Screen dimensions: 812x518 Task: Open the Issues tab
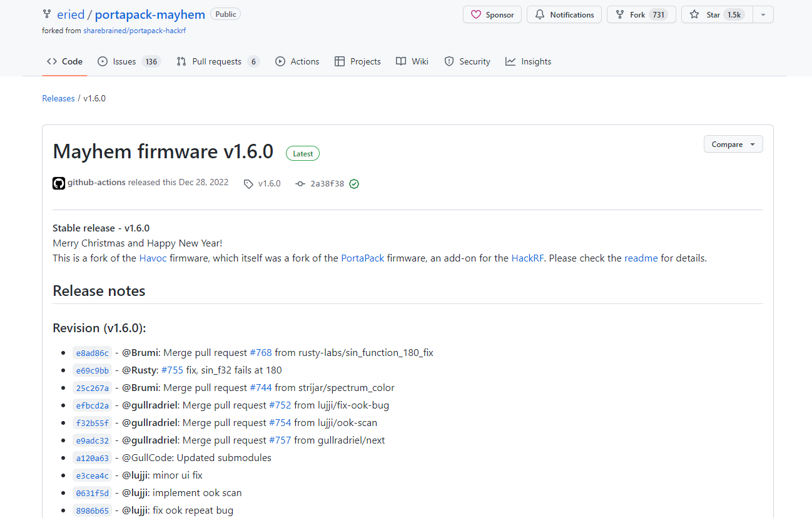tap(129, 61)
